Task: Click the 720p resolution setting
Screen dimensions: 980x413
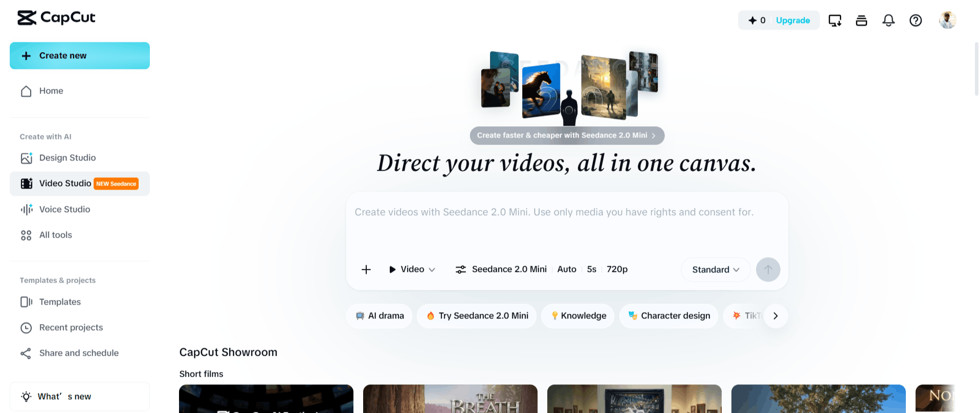Action: point(617,269)
